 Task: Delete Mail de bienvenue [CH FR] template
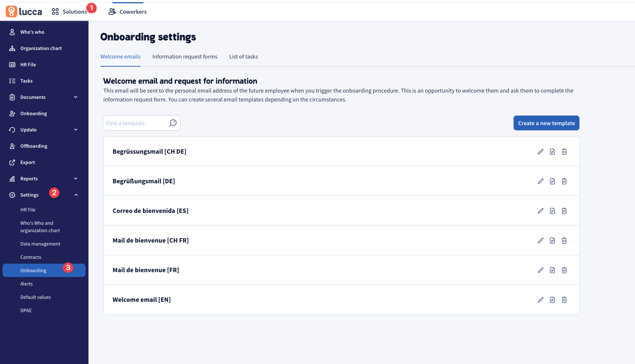pyautogui.click(x=564, y=240)
